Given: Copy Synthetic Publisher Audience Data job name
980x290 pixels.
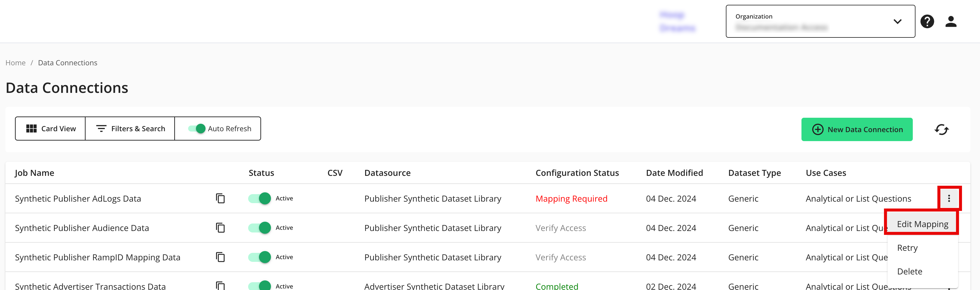Looking at the screenshot, I should click(x=220, y=228).
